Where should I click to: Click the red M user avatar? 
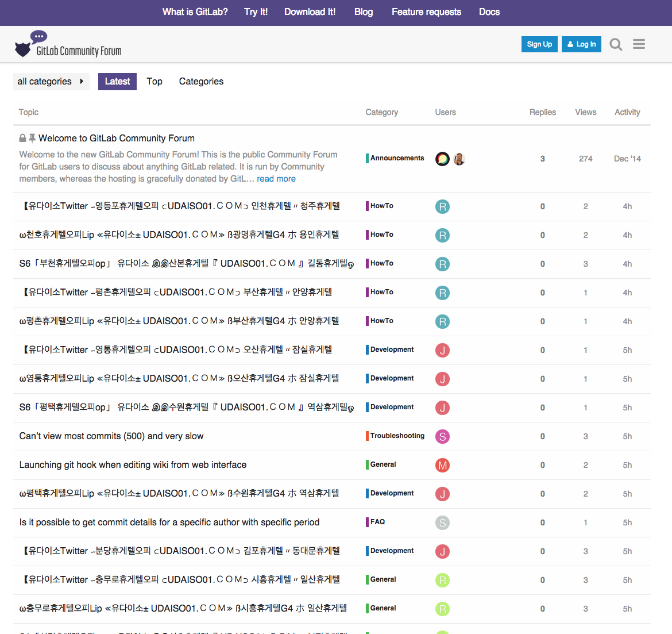[x=442, y=465]
